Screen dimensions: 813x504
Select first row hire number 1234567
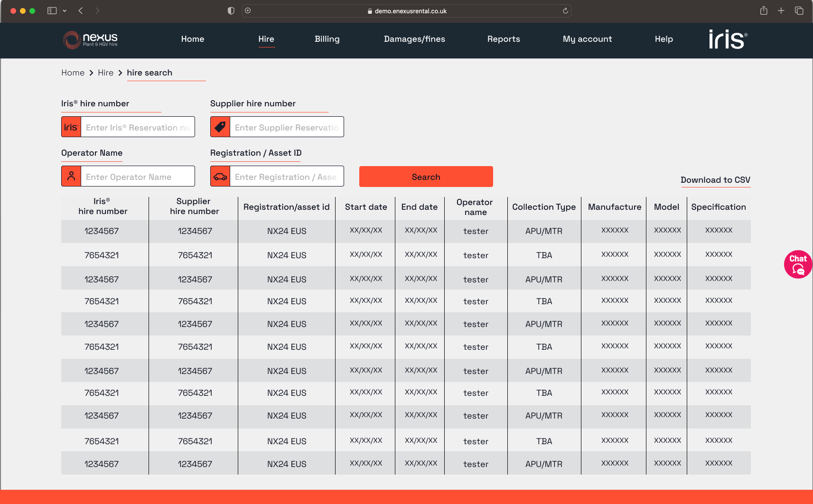tap(102, 231)
